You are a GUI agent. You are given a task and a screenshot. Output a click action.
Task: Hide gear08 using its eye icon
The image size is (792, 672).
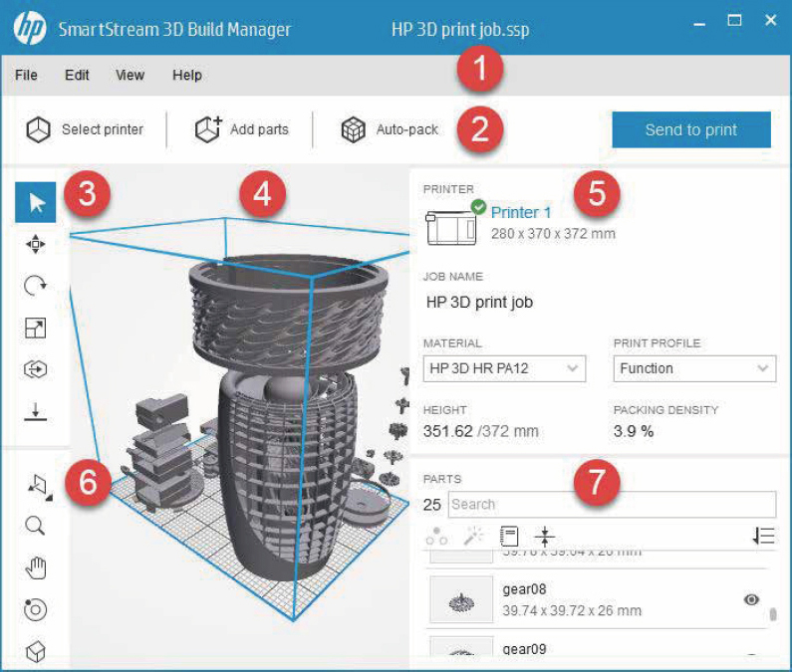751,599
